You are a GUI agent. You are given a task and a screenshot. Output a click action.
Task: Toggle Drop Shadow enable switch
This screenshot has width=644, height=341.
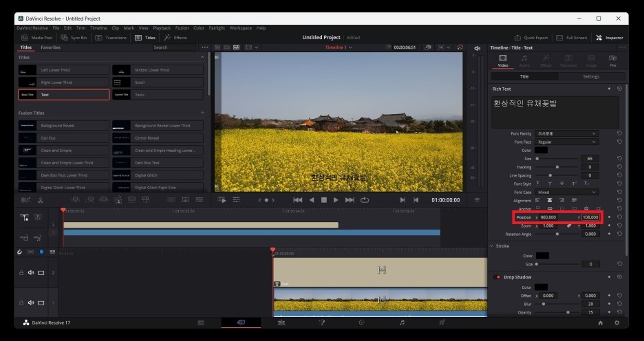[x=497, y=277]
